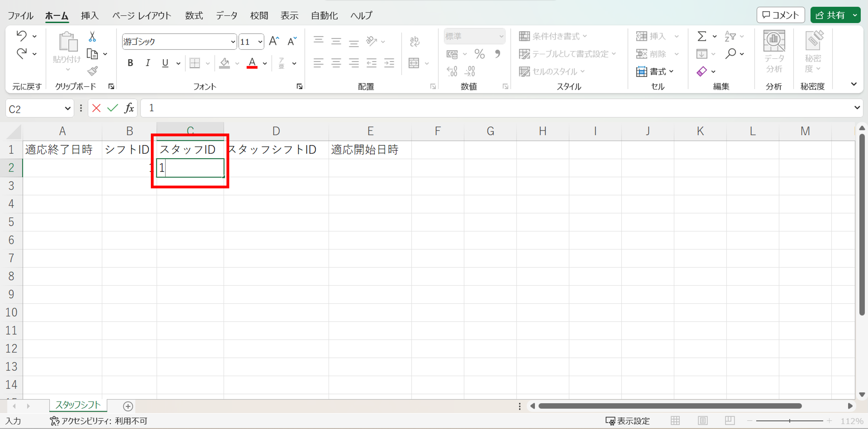This screenshot has height=429, width=868.
Task: Select the Format Painter brush icon
Action: coord(92,71)
